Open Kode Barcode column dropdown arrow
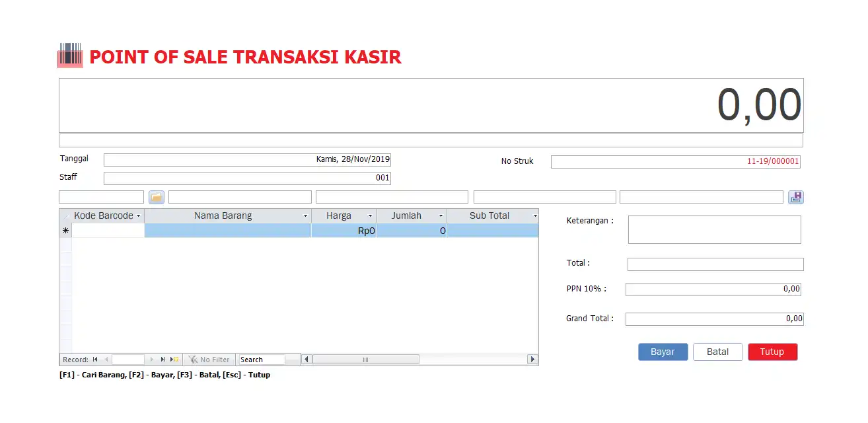This screenshot has width=868, height=423. coord(138,216)
